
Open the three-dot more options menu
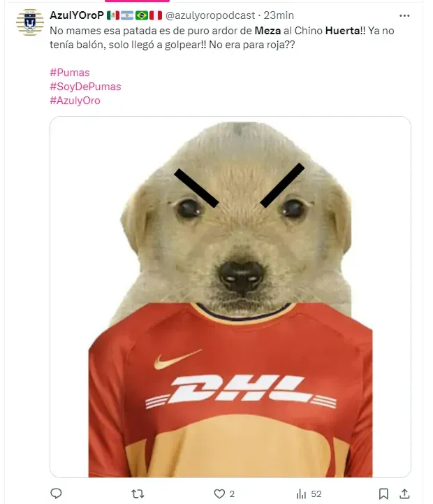point(404,15)
